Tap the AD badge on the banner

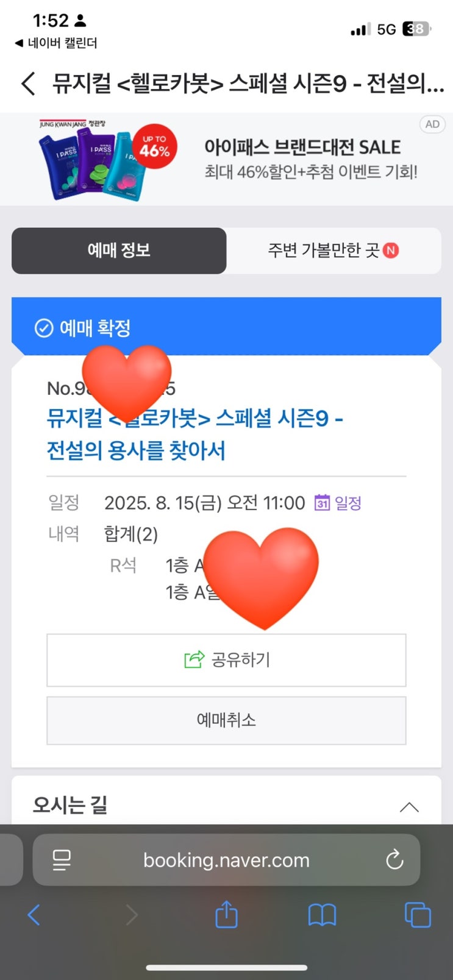click(x=432, y=124)
